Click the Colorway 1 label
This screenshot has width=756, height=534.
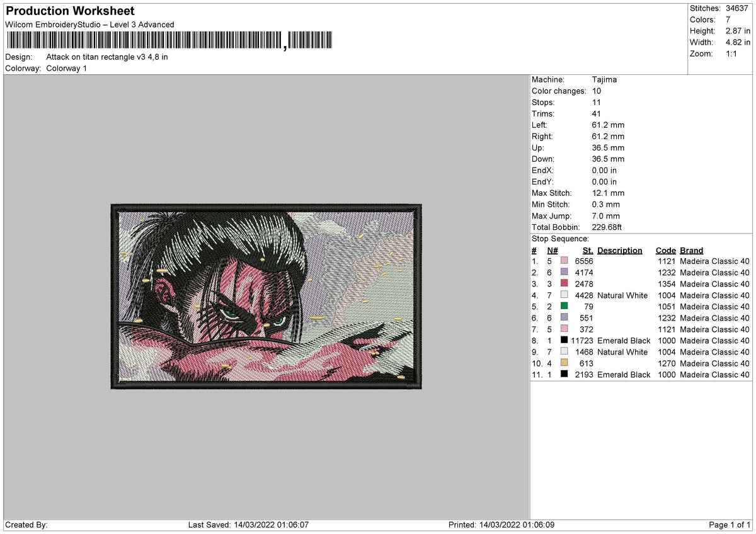tap(66, 68)
